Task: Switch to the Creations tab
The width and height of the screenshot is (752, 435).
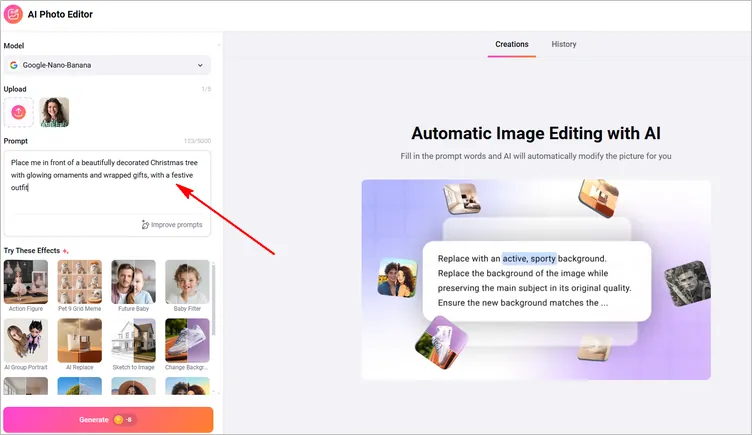Action: pos(512,44)
